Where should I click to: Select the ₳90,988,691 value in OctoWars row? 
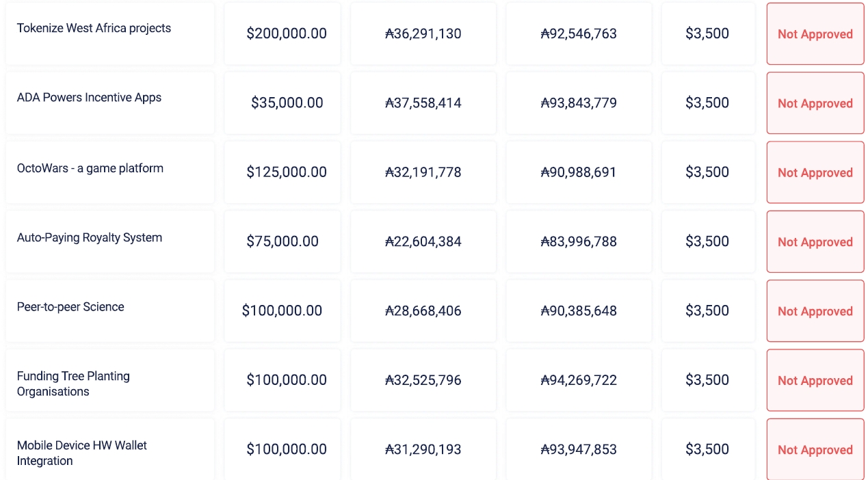click(x=578, y=172)
